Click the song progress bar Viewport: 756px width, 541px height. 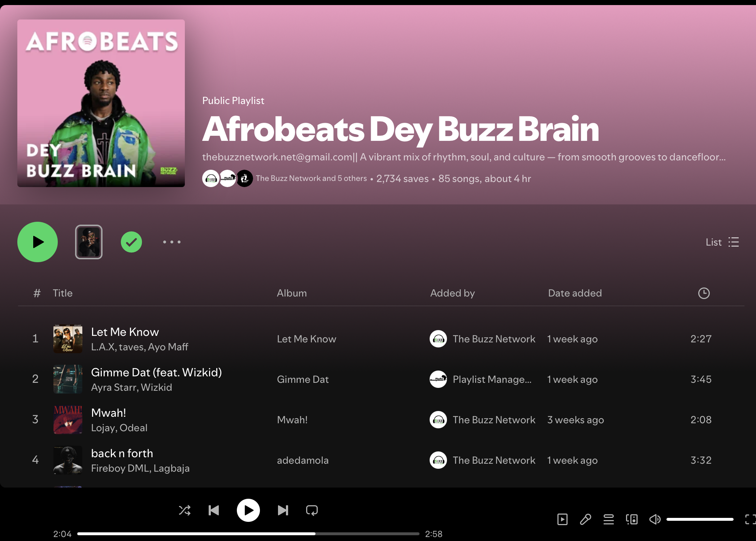tap(248, 533)
